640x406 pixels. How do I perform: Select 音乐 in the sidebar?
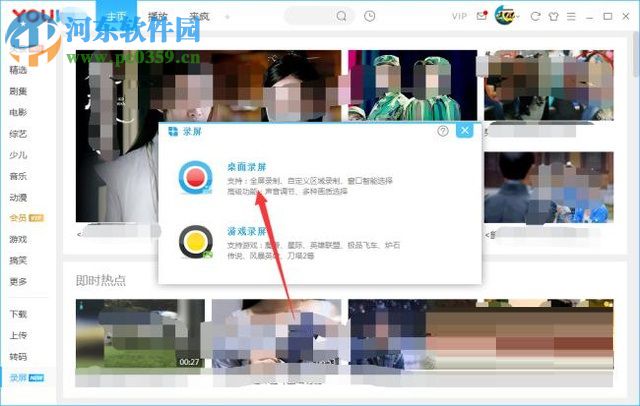pyautogui.click(x=18, y=176)
